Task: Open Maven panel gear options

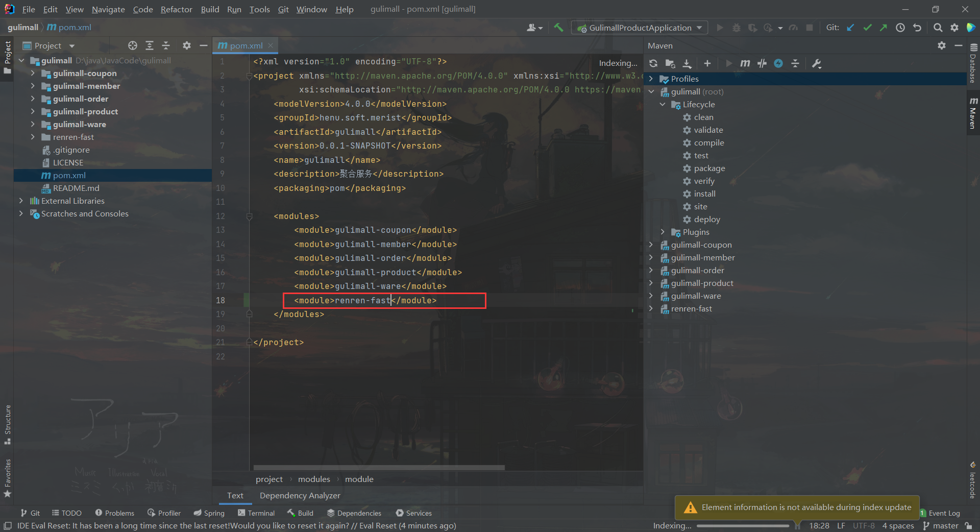Action: click(942, 45)
